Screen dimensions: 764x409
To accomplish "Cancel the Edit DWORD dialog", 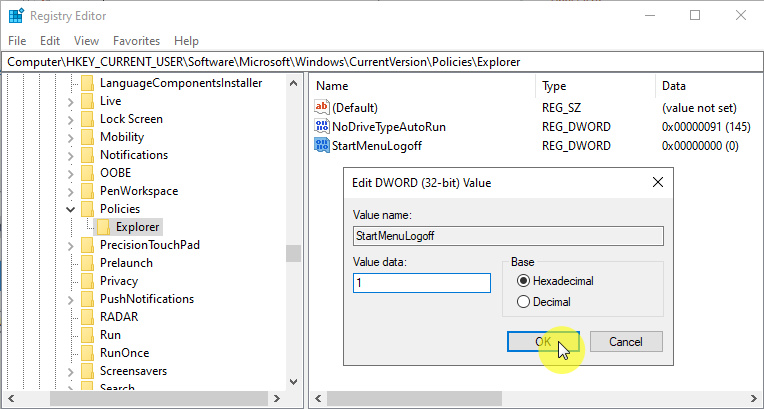I will click(625, 342).
